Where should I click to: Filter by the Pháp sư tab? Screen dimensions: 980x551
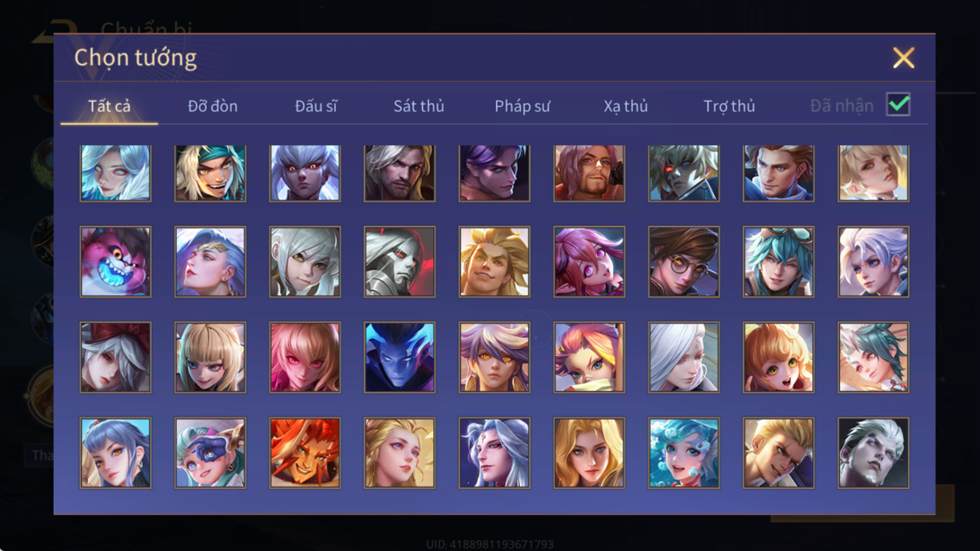click(x=522, y=106)
